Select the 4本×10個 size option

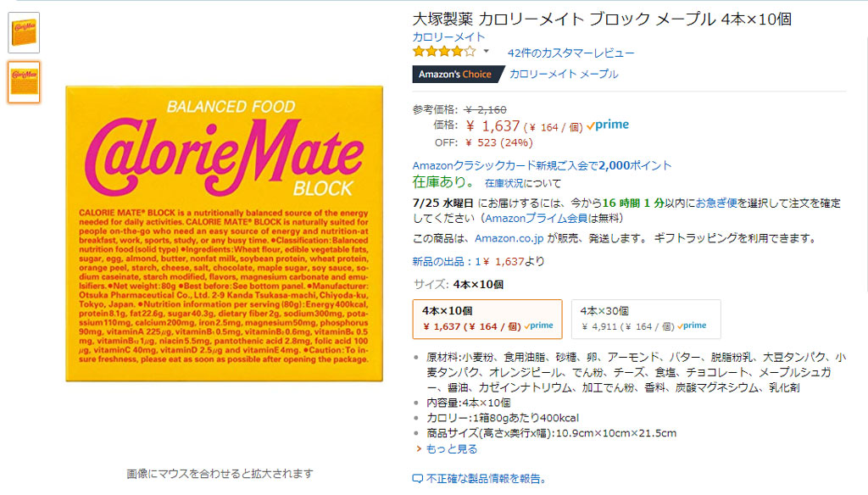point(487,319)
